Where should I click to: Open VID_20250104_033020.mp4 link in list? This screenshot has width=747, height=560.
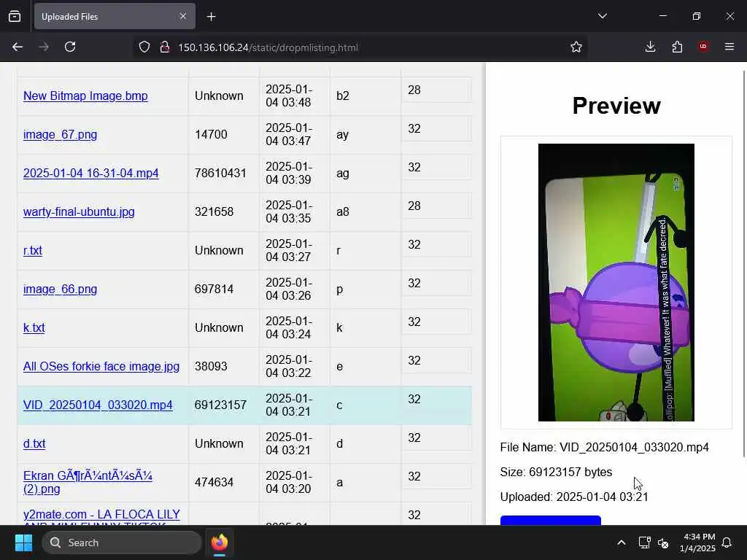pyautogui.click(x=98, y=405)
